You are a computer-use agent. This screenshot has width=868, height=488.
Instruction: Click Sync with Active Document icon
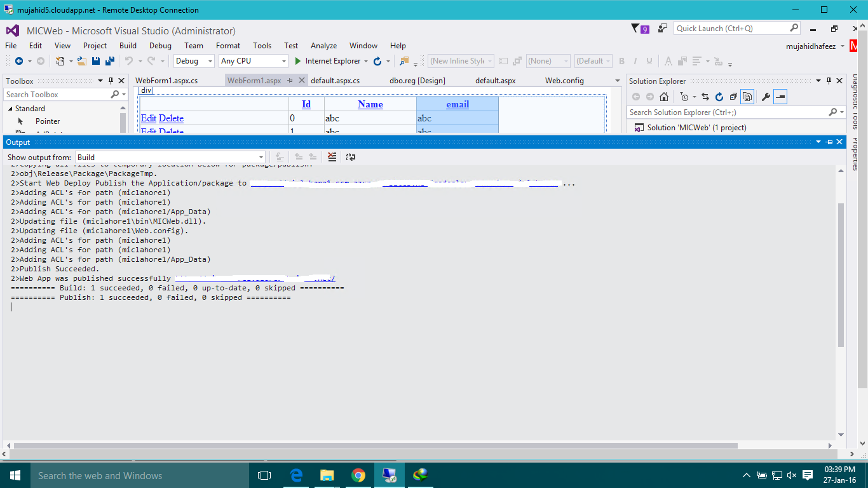coord(705,97)
